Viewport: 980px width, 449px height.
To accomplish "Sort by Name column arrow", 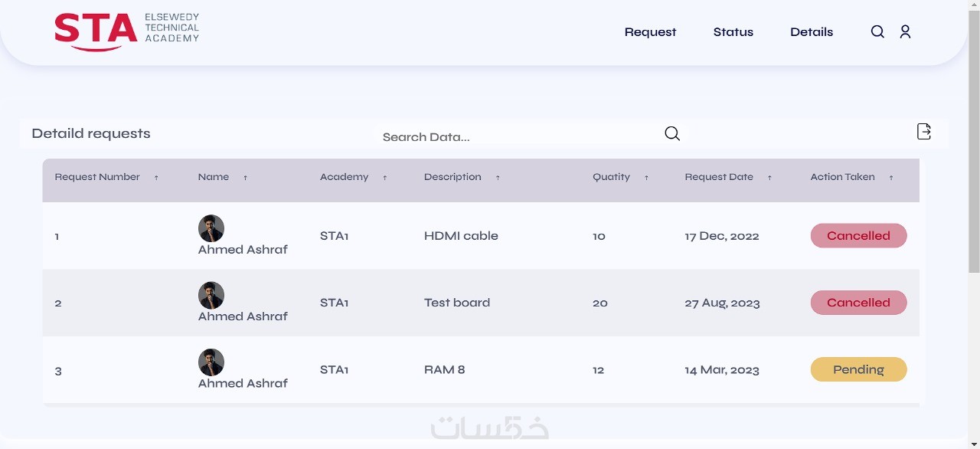I will [x=245, y=178].
